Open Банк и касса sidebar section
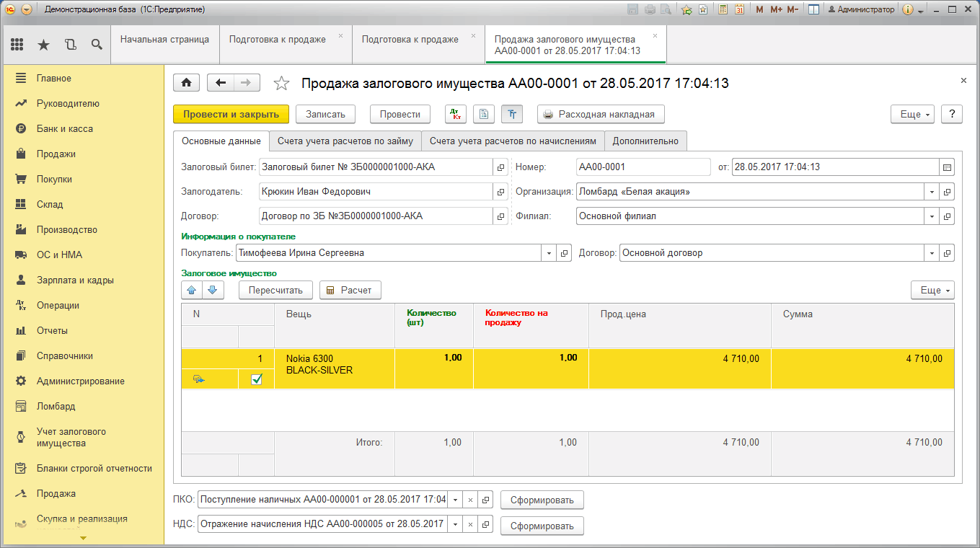This screenshot has height=548, width=980. point(65,128)
